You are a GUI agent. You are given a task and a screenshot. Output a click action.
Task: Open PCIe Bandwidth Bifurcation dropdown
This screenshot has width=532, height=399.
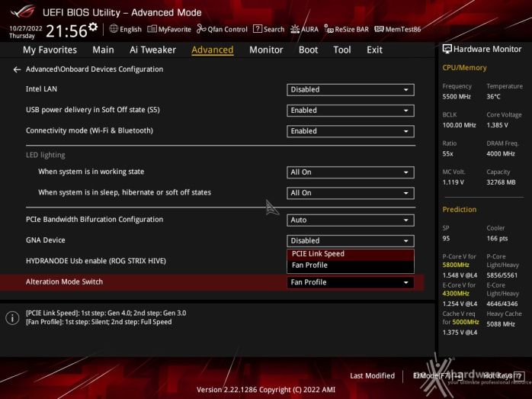[350, 220]
